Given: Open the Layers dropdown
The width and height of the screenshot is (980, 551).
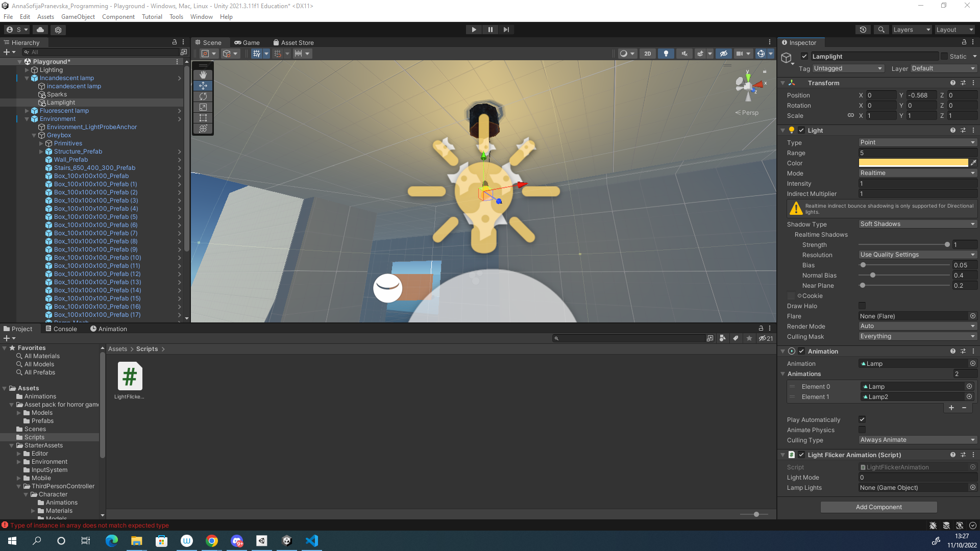Looking at the screenshot, I should point(912,30).
